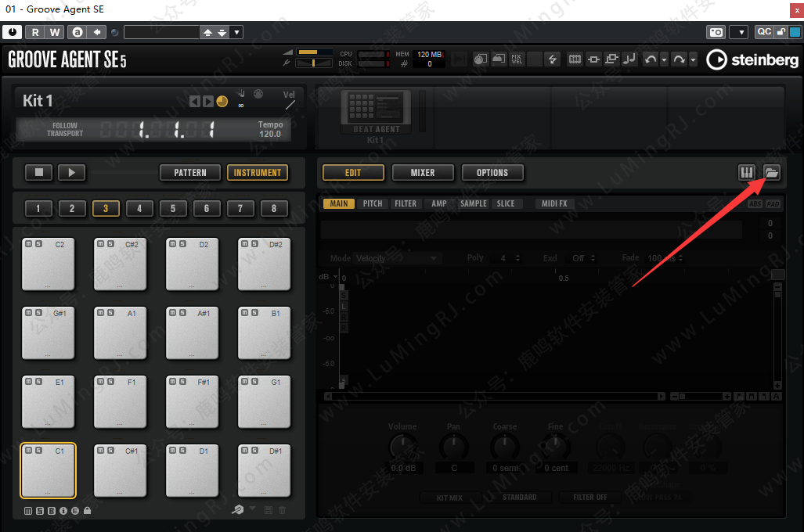Click the preset name field in the header
Viewport: 804px width, 532px height.
pos(161,32)
